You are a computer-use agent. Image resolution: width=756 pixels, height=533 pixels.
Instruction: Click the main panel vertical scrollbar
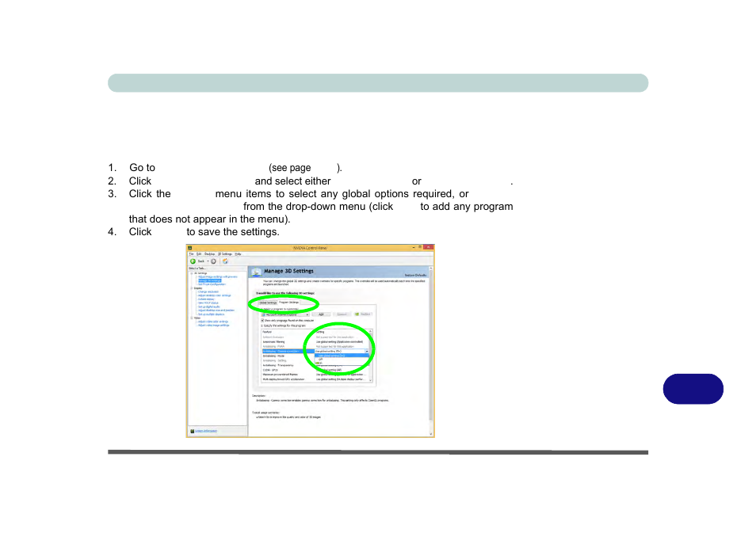coord(431,351)
